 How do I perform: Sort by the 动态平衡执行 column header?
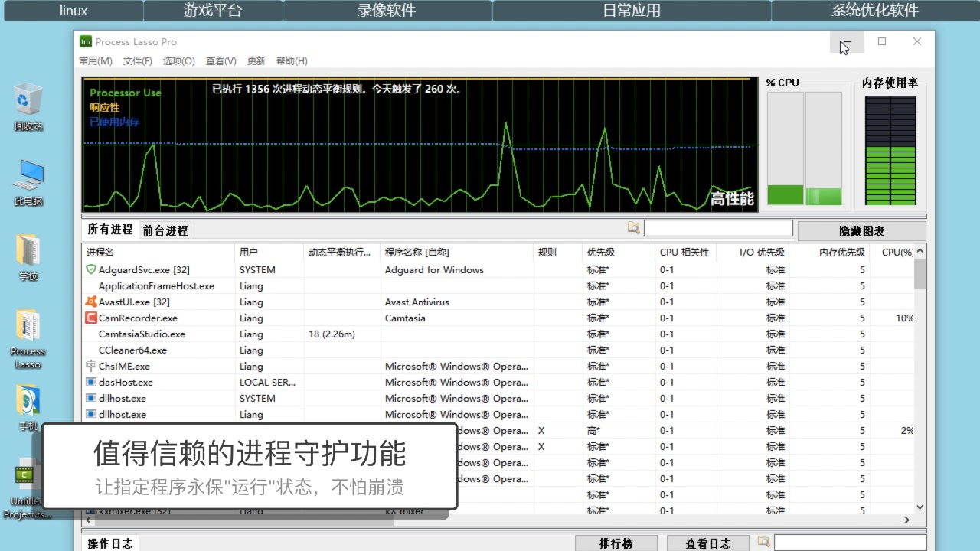pos(342,252)
